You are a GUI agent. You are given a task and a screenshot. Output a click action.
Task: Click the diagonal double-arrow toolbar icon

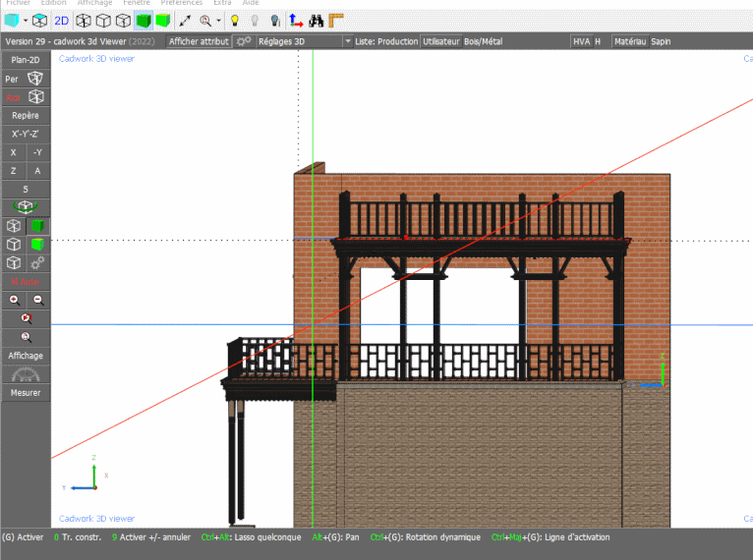[184, 20]
